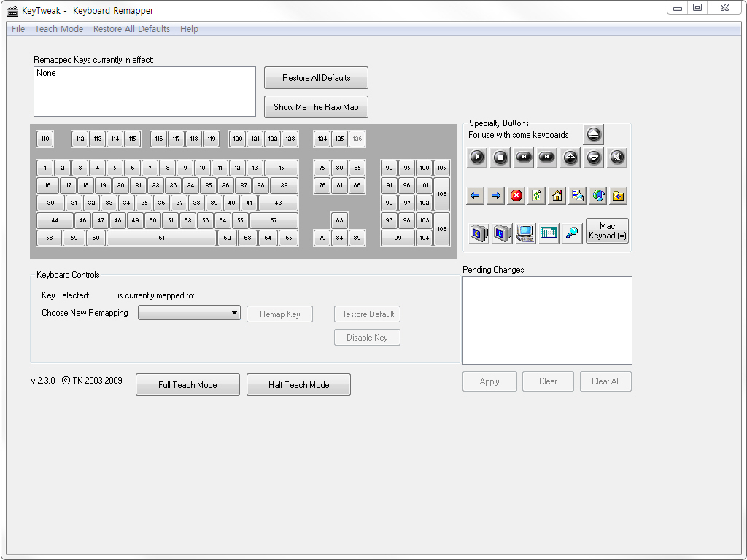Select the browser Home house icon
Screen dimensions: 747x560
coord(557,195)
